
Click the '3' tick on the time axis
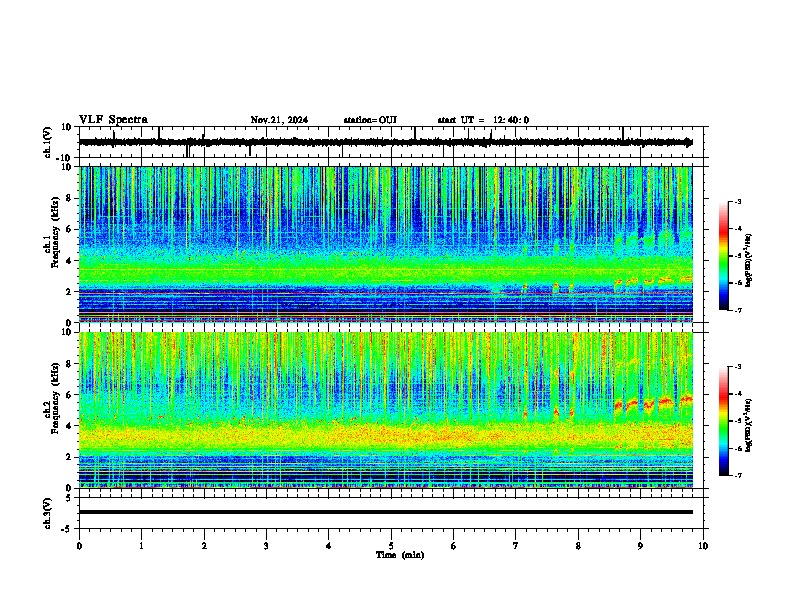[x=266, y=546]
